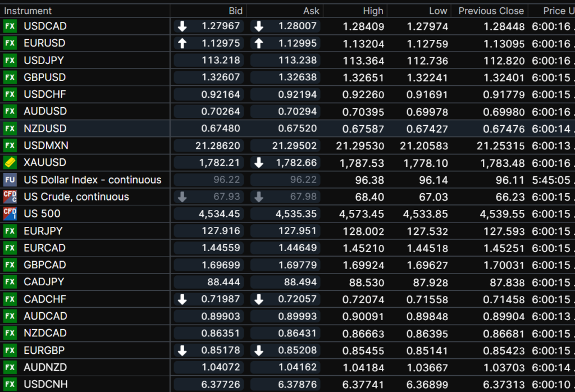The width and height of the screenshot is (575, 392).
Task: Click the CFD icon beside US 500
Action: coord(10,214)
